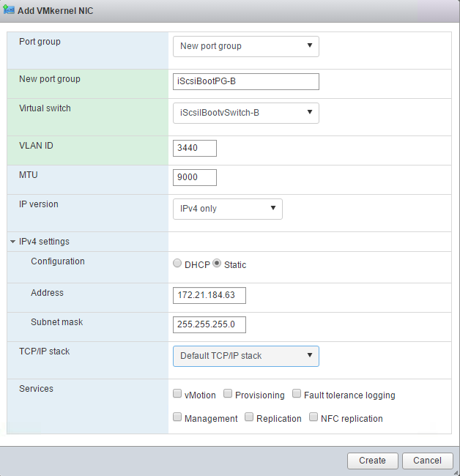Click the New port group name field

246,81
